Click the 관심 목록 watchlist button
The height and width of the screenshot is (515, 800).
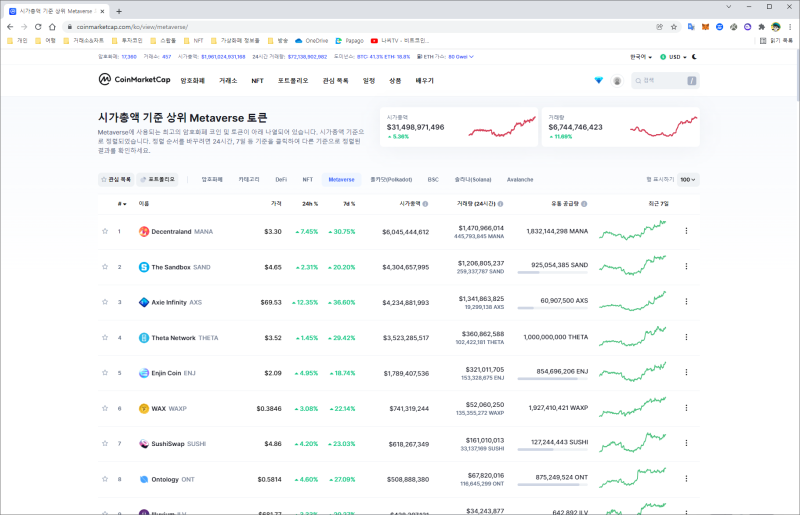[116, 180]
